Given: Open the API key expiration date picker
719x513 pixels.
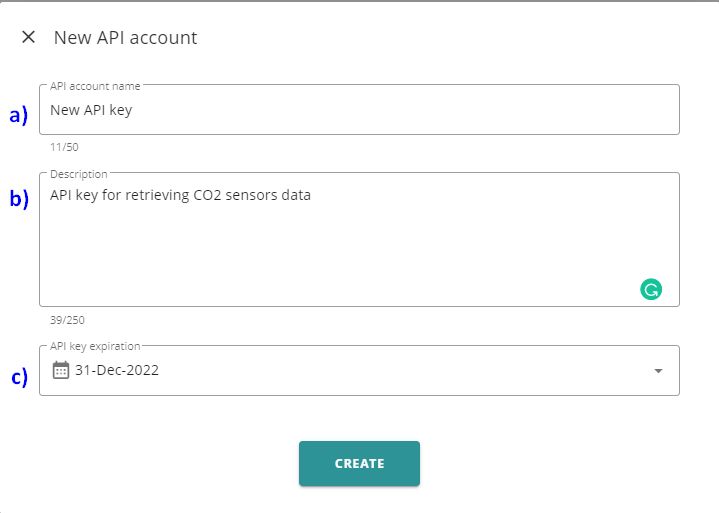Looking at the screenshot, I should click(360, 371).
